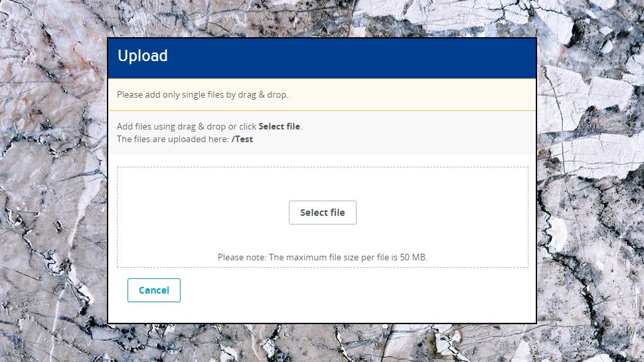Click the /Test upload path

tap(242, 139)
